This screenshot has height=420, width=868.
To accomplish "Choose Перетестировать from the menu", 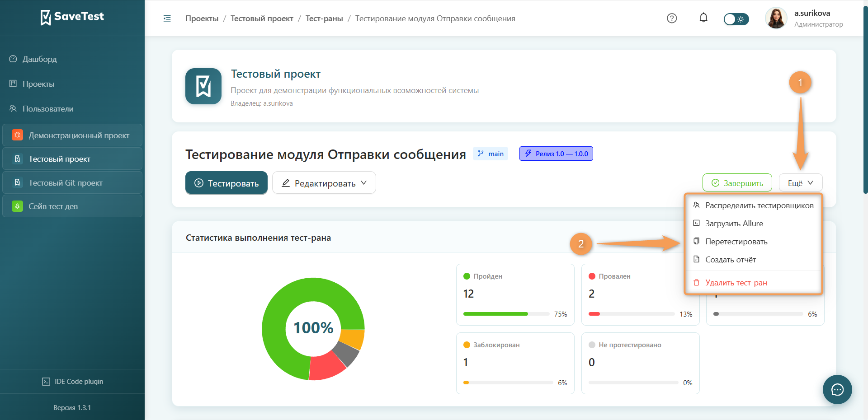I will tap(754, 242).
